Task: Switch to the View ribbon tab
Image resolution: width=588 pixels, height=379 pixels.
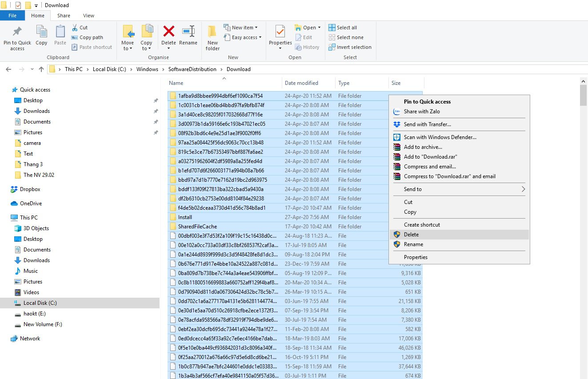Action: point(88,16)
